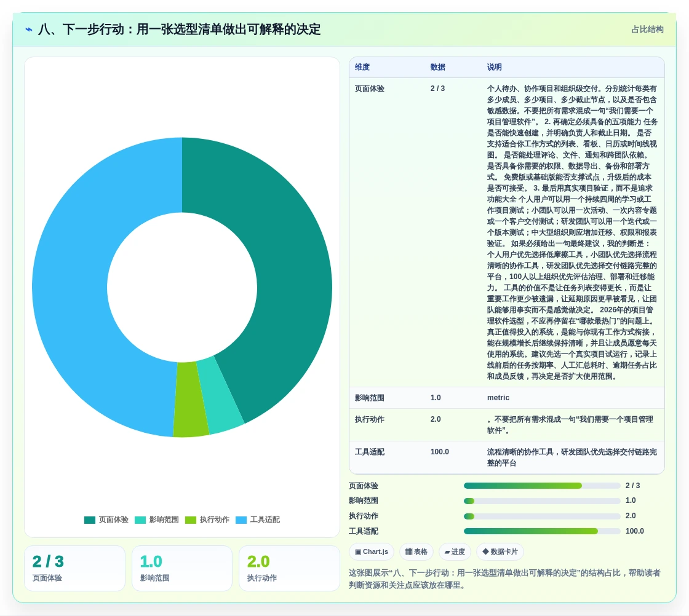Screen dimensions: 689x616
Task: Click the 页面体验 progress bar
Action: [x=542, y=486]
